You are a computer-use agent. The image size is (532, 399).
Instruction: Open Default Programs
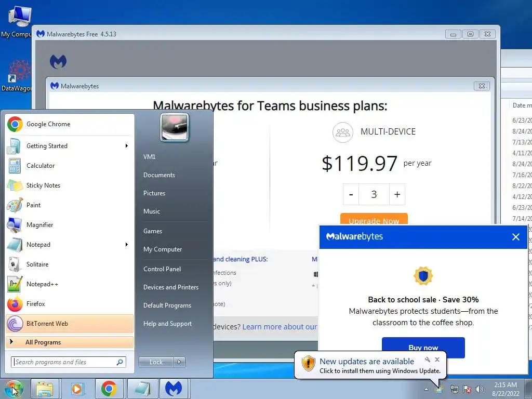167,305
